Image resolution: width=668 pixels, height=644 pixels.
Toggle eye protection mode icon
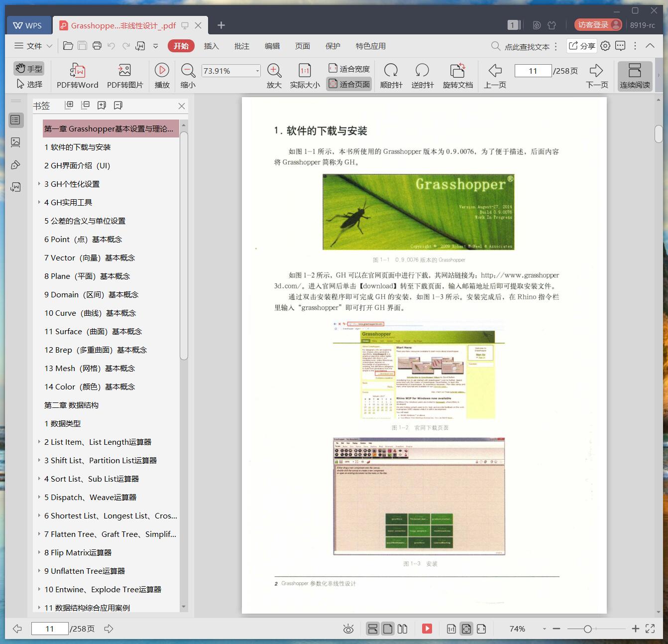[348, 629]
